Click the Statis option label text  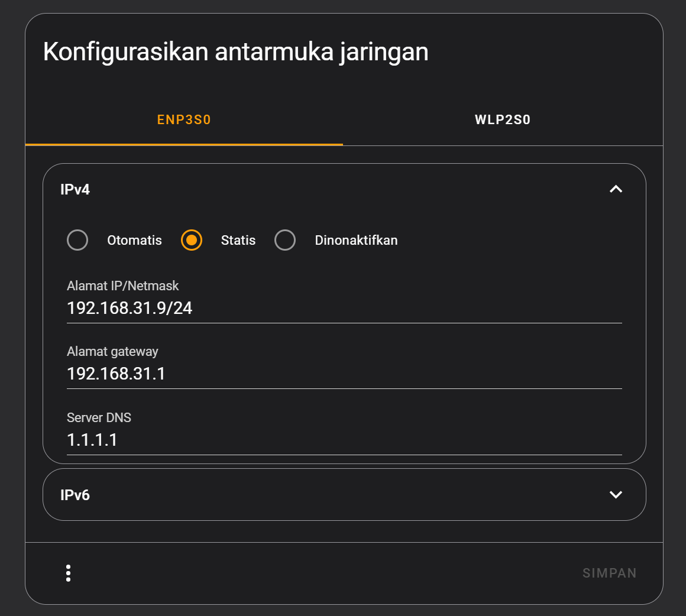point(238,240)
